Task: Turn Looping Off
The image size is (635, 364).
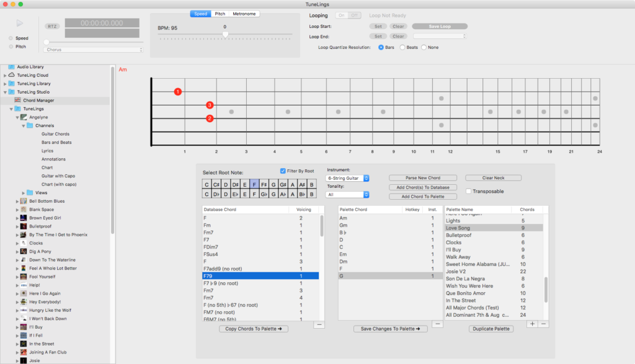Action: (354, 16)
